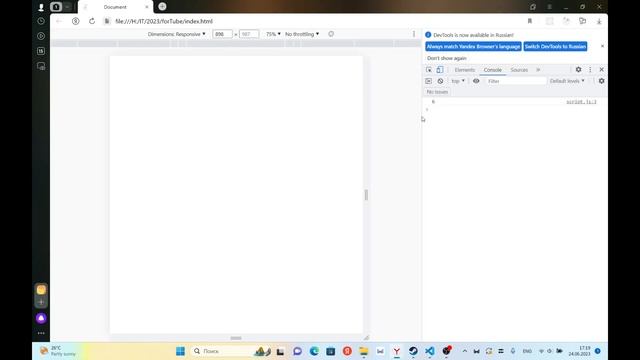The height and width of the screenshot is (360, 640).
Task: Select the inspect element picker icon
Action: [429, 70]
